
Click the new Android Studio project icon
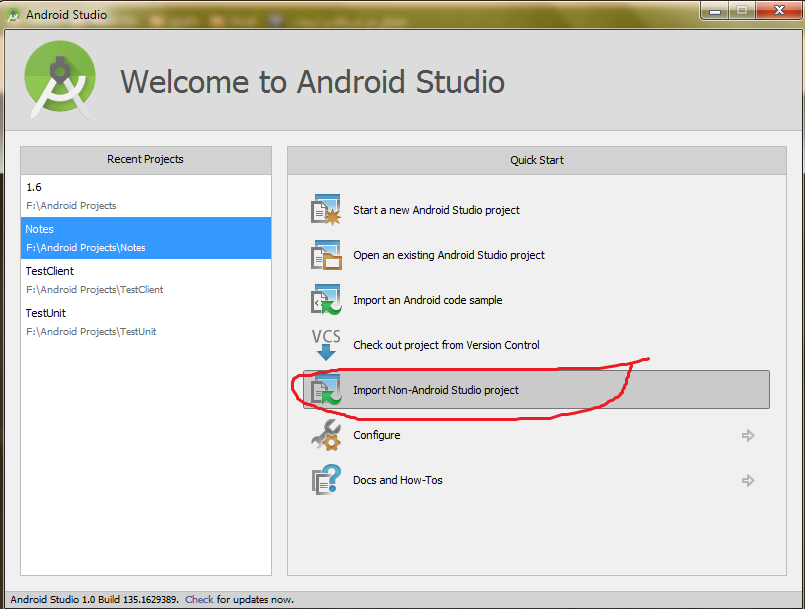[x=326, y=210]
